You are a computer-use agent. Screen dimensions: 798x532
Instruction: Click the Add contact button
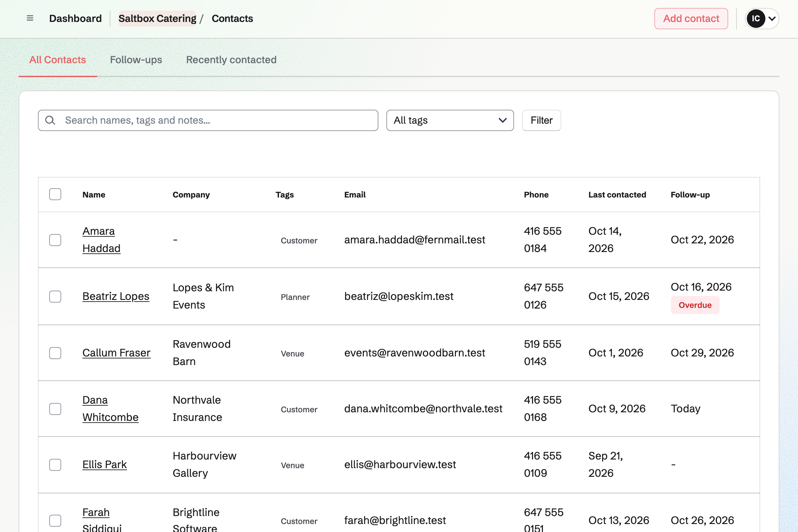(691, 18)
